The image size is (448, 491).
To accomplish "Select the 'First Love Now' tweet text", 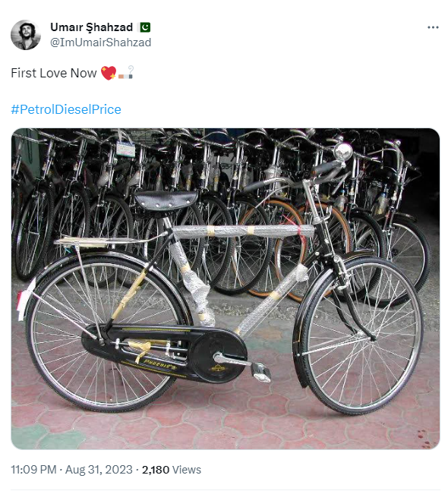I will (54, 73).
